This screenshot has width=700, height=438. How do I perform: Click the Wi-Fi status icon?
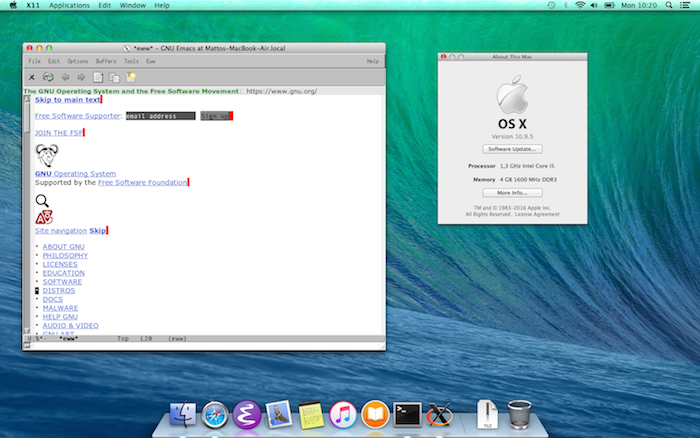(580, 5)
